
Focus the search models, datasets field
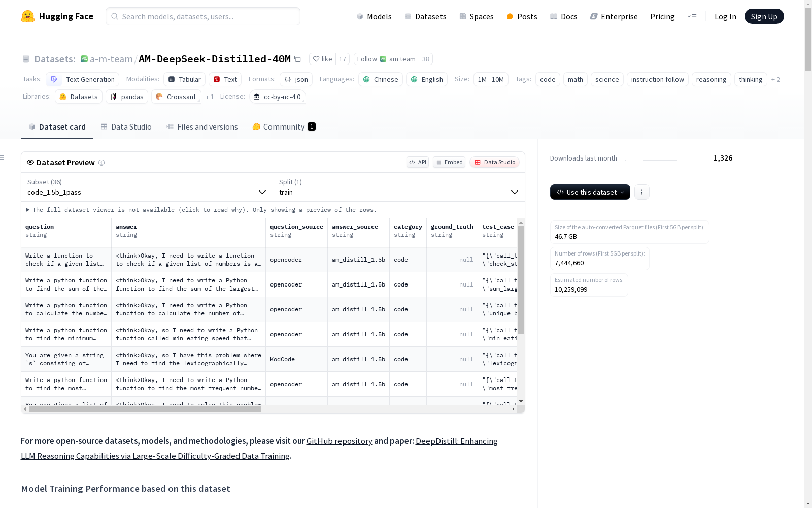203,16
